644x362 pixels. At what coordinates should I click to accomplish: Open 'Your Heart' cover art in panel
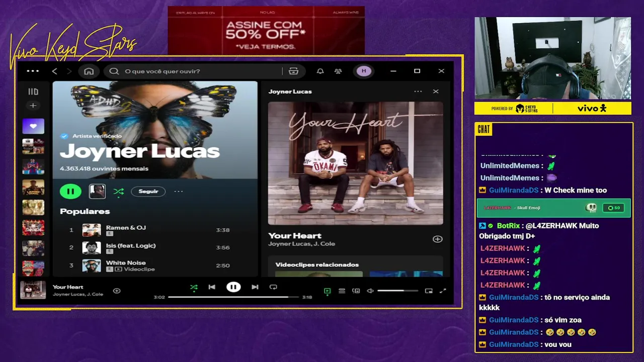pyautogui.click(x=356, y=163)
